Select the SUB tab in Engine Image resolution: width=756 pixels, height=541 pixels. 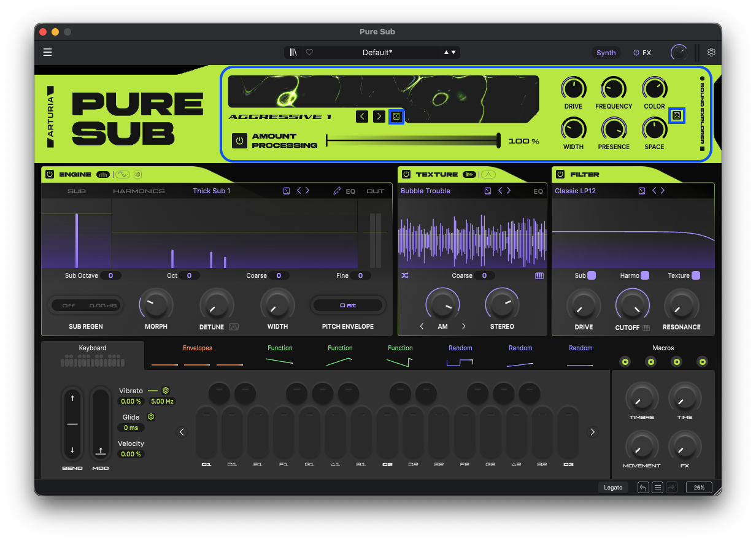coord(77,191)
